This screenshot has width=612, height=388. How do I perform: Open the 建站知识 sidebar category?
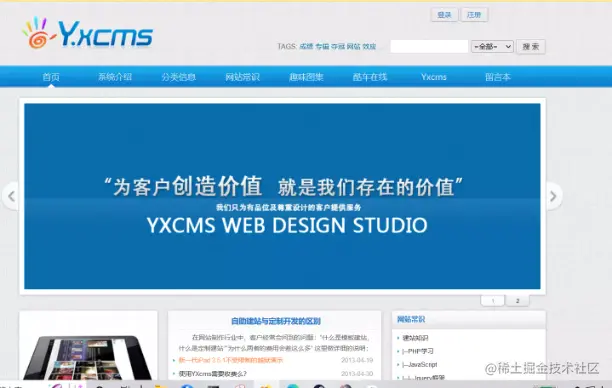point(415,338)
